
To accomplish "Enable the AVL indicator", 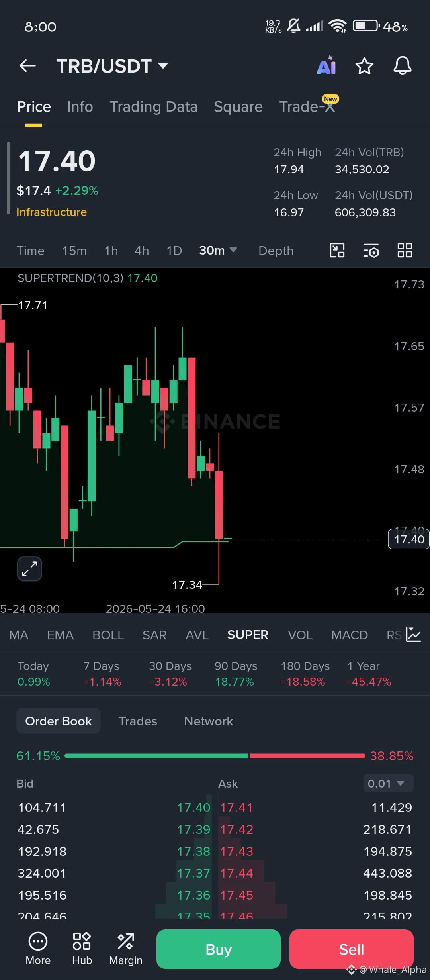I will (197, 635).
